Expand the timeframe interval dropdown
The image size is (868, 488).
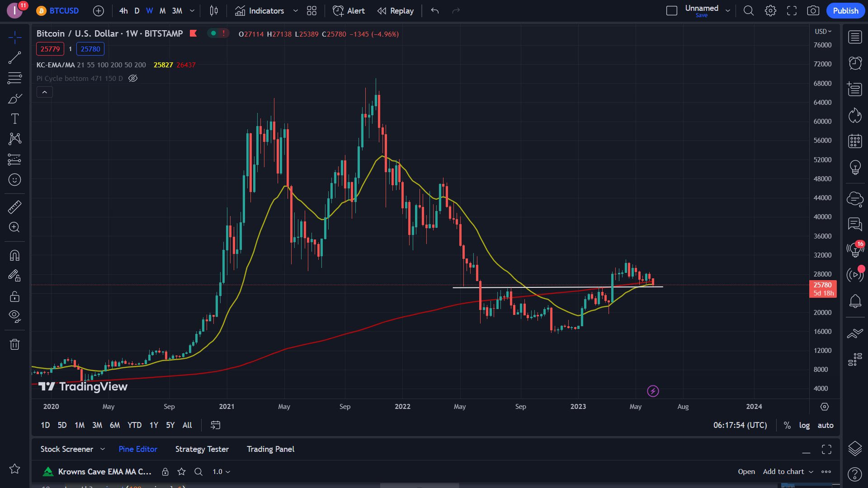tap(192, 11)
